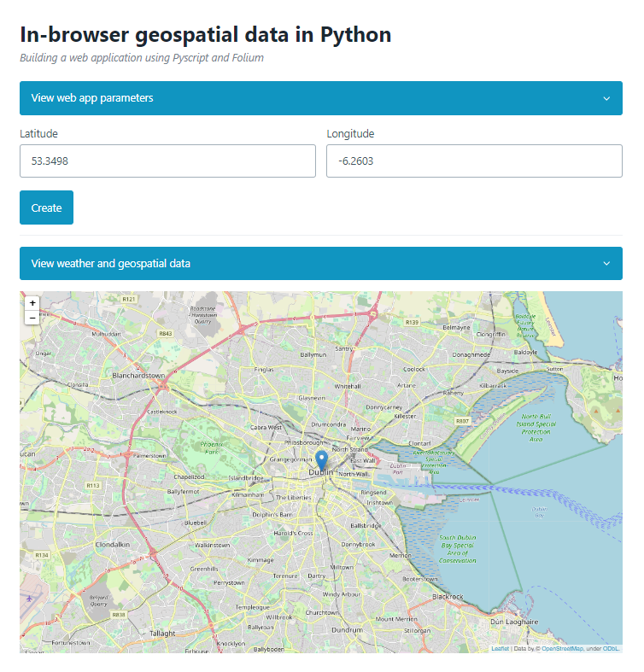Focus the Longitude input field

(x=474, y=161)
